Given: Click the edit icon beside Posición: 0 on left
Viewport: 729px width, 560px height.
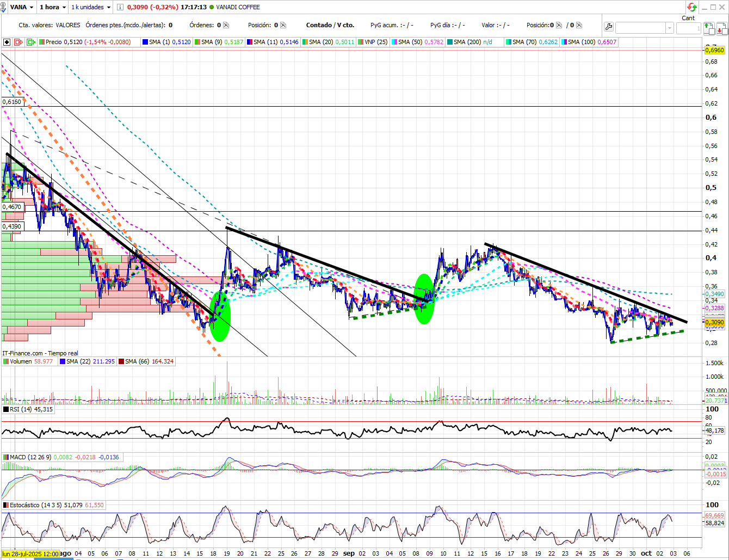Looking at the screenshot, I should click(283, 25).
